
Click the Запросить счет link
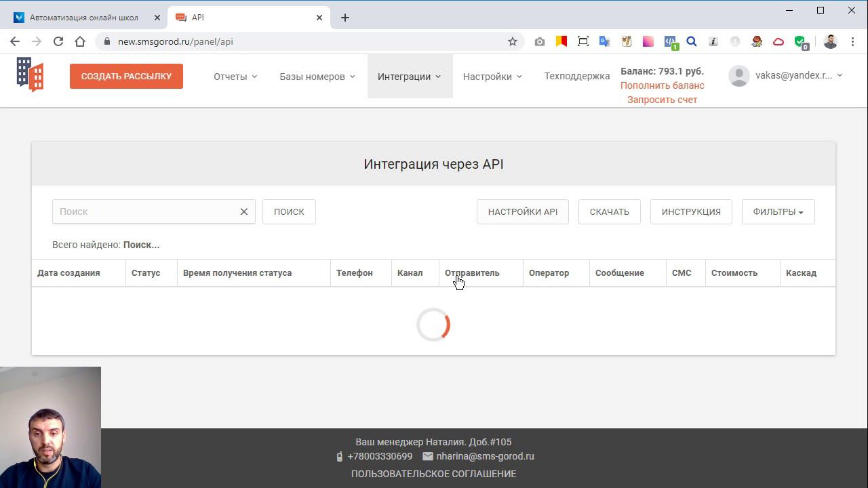click(x=663, y=100)
